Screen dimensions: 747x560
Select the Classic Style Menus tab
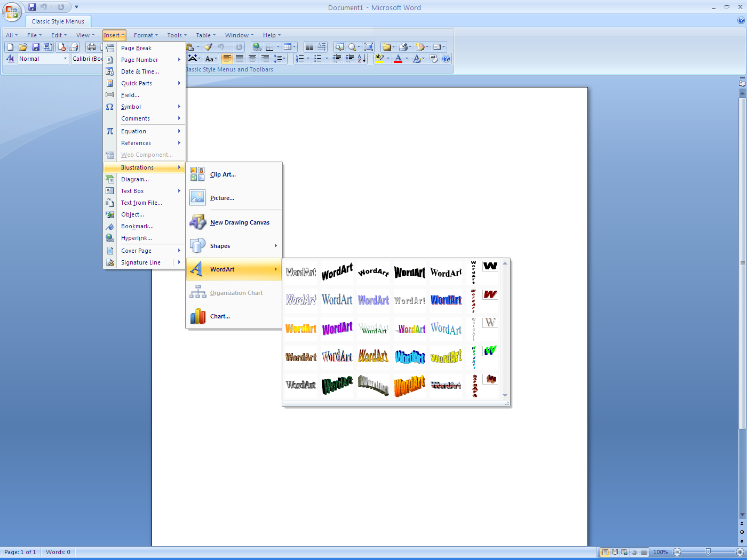click(58, 21)
